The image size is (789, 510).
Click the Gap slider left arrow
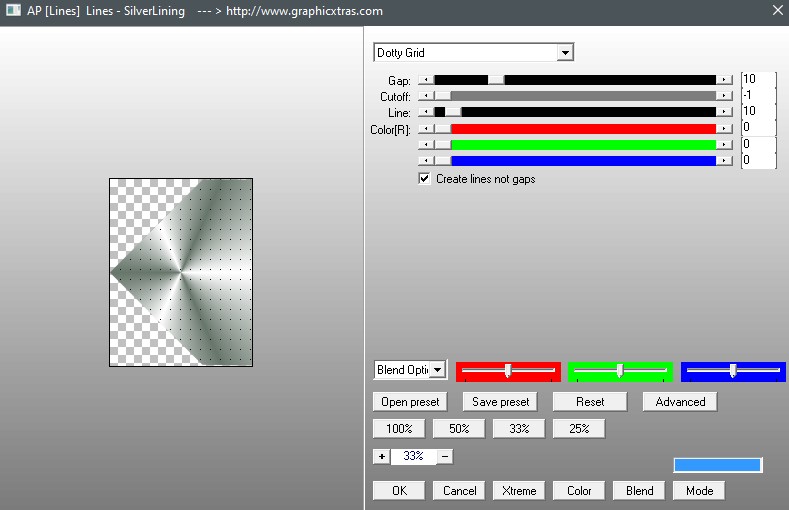tap(426, 80)
